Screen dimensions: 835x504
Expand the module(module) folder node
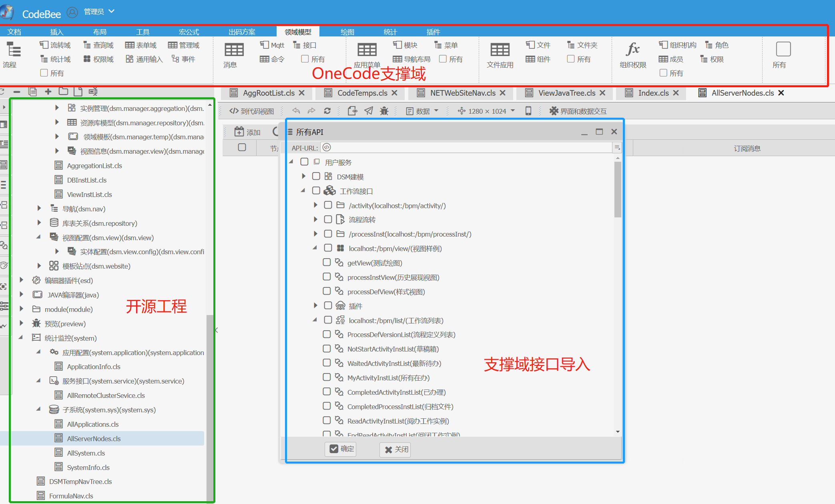click(22, 309)
